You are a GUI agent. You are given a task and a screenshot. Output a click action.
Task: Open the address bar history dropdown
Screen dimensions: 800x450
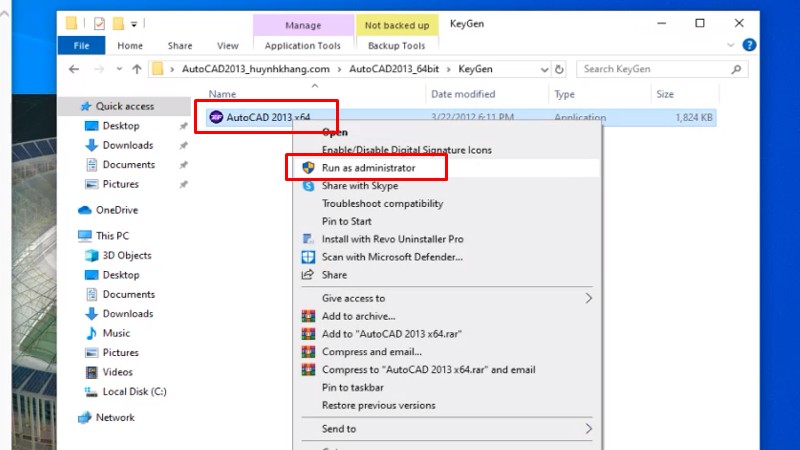[x=545, y=69]
